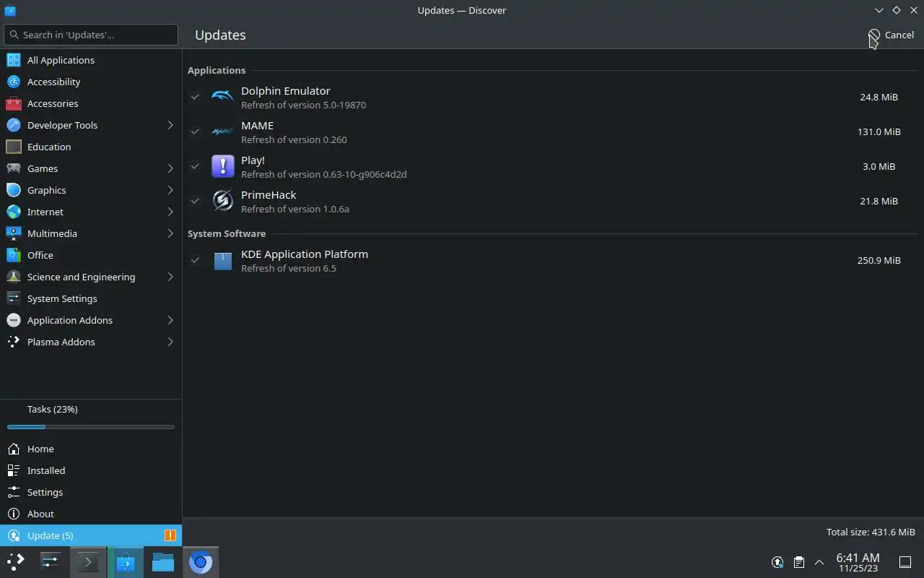Click the Play! exclamation mark icon
Viewport: 924px width, 578px height.
coord(222,166)
